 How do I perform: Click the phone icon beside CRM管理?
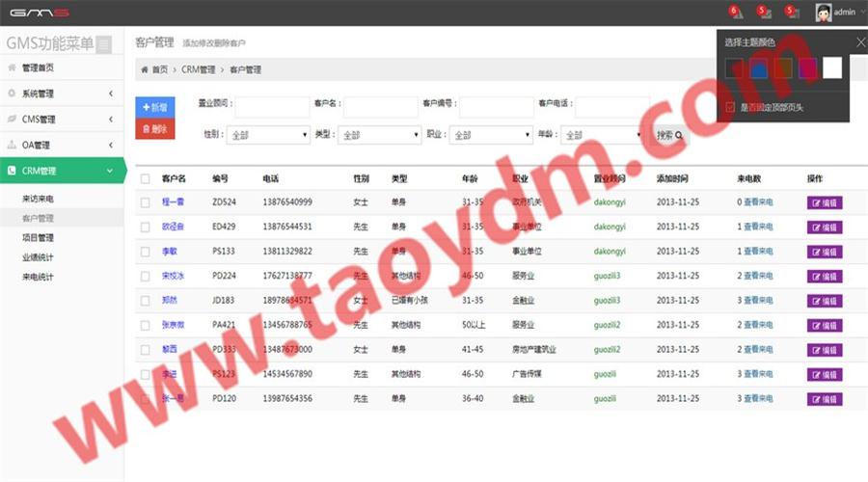[x=12, y=171]
